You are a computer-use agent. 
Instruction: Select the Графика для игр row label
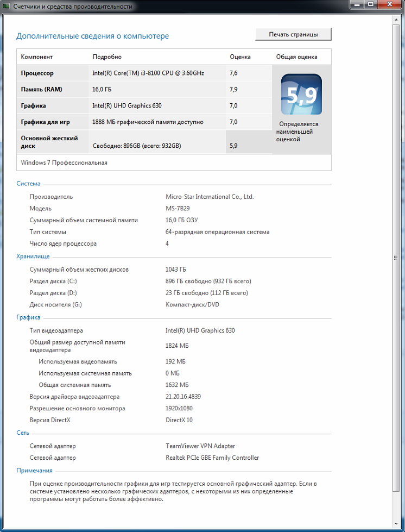click(x=45, y=122)
